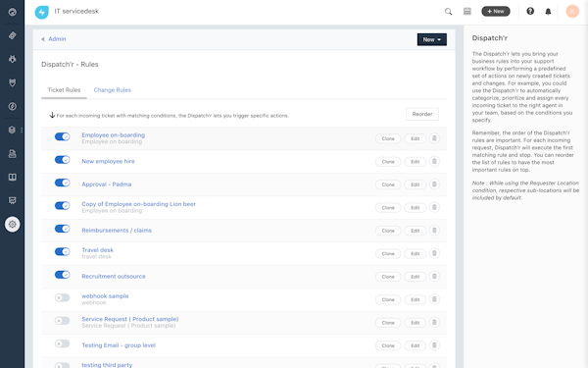Edit the Recruitment outsource rule
This screenshot has width=588, height=368.
pyautogui.click(x=416, y=277)
